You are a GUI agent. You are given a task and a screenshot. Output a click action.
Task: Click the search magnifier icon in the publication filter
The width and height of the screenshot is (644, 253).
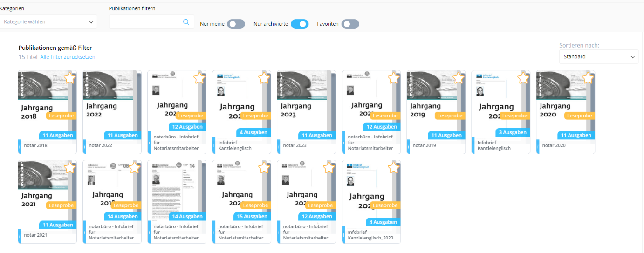click(x=186, y=22)
